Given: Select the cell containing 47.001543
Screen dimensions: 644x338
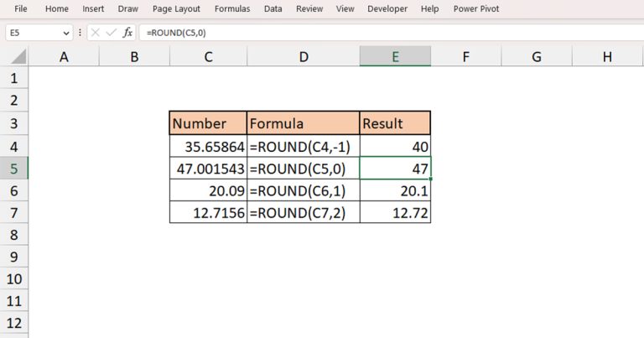Looking at the screenshot, I should [x=208, y=169].
